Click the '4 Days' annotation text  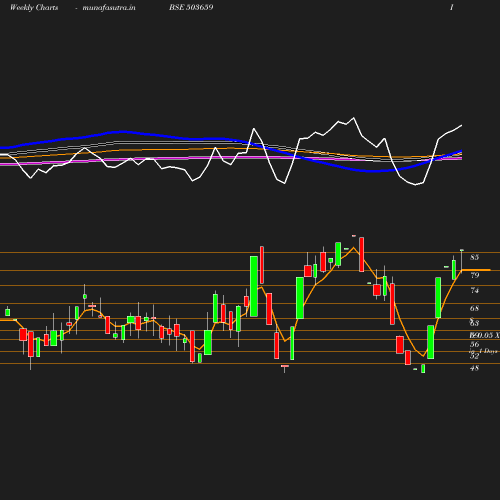pyautogui.click(x=488, y=351)
